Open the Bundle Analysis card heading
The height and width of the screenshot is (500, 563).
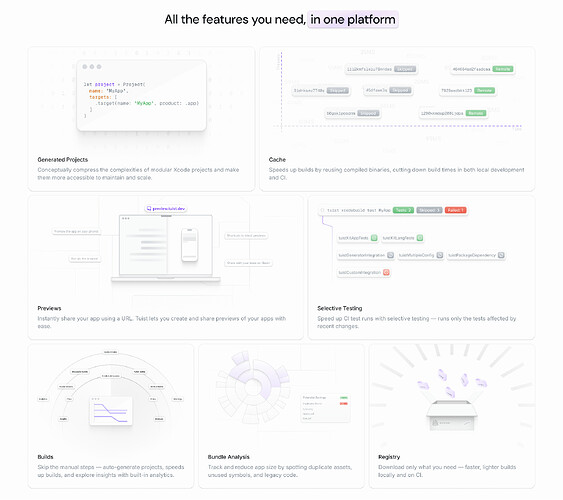tap(228, 457)
